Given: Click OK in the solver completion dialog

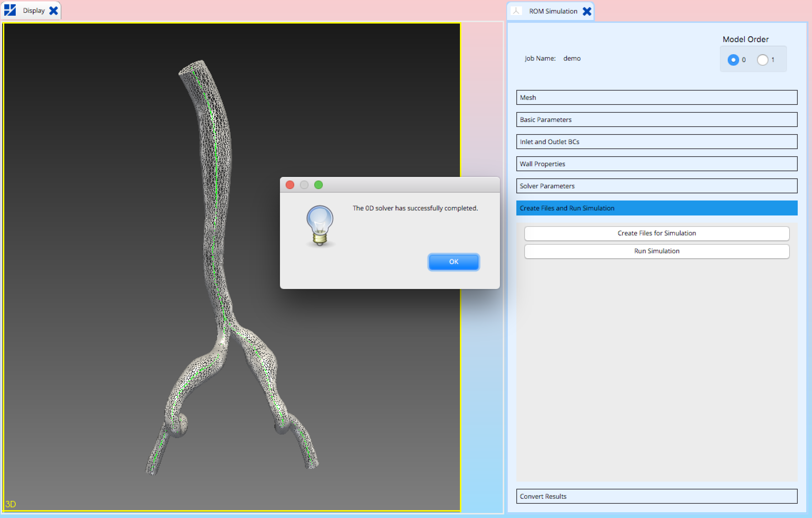Looking at the screenshot, I should [x=453, y=261].
